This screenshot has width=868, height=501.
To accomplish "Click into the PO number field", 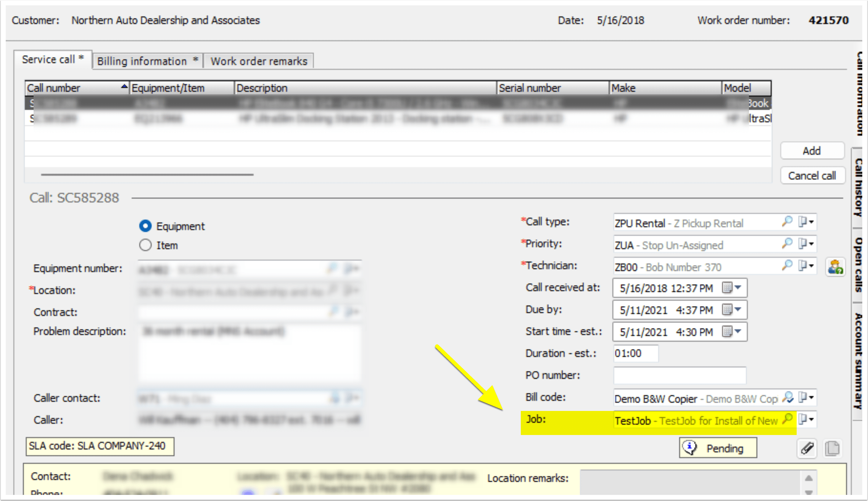I will (x=679, y=375).
